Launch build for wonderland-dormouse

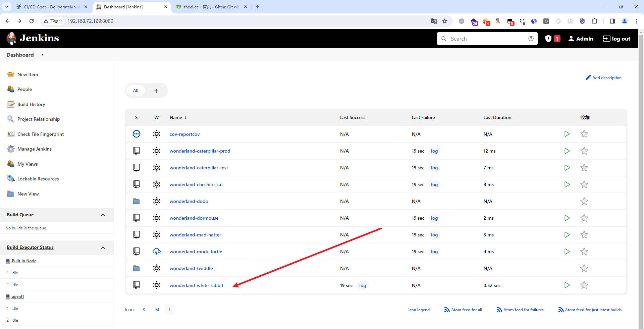(x=567, y=218)
